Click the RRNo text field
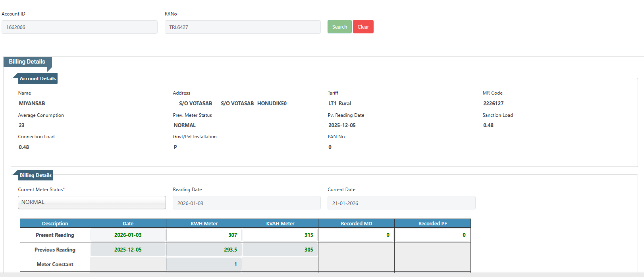This screenshot has width=644, height=277. [242, 27]
